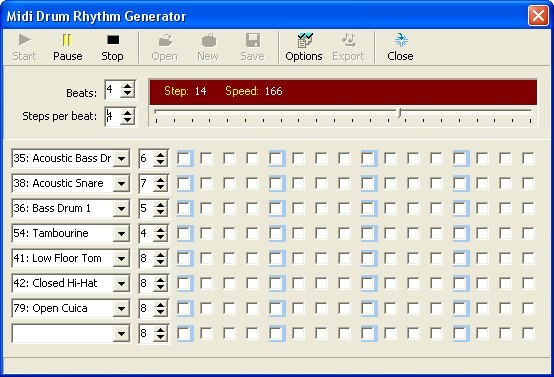Increase volume value for Low Floor Tom row
Image resolution: width=554 pixels, height=377 pixels.
pyautogui.click(x=160, y=255)
